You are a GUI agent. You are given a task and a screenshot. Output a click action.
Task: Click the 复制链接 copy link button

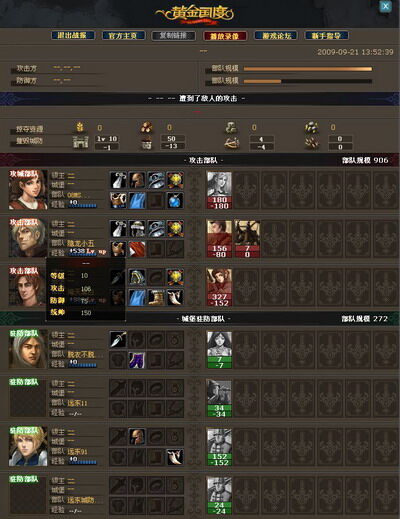[x=173, y=36]
